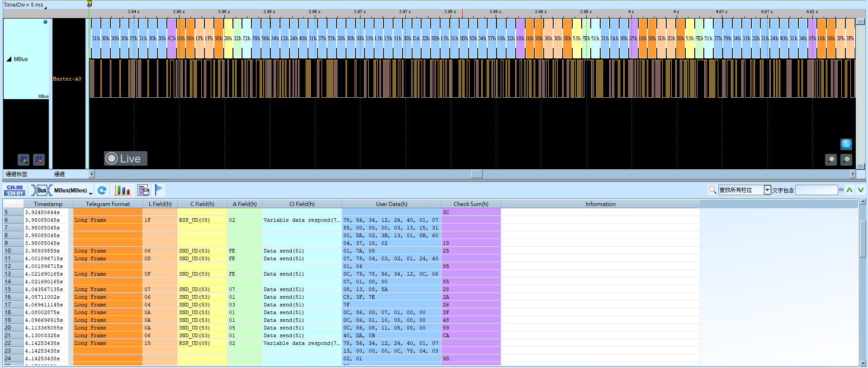Click the waveform scrollbar right arrow

pos(853,174)
